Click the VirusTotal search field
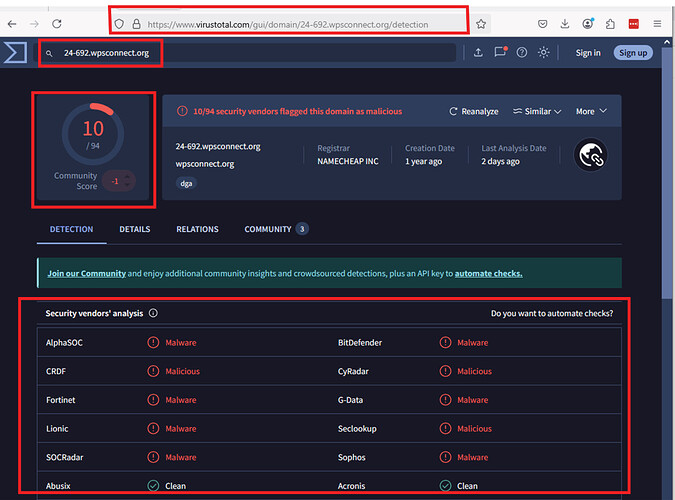Screen dimensions: 675x500 245,53
